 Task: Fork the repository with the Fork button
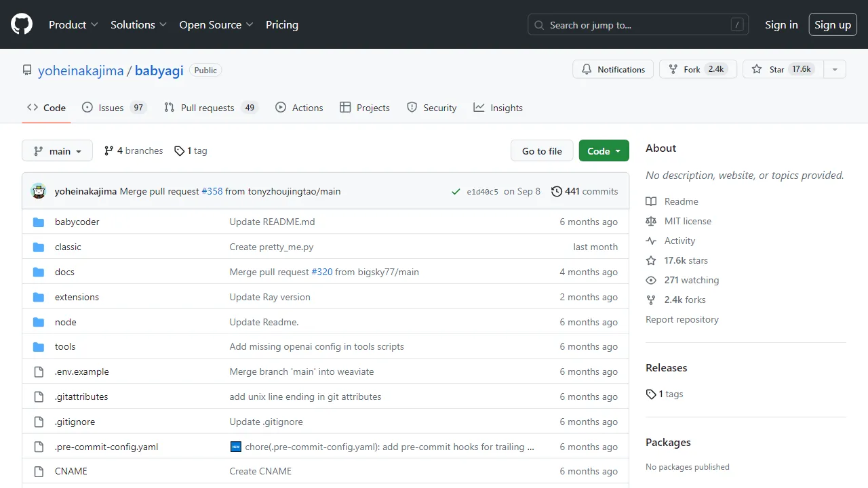click(698, 69)
